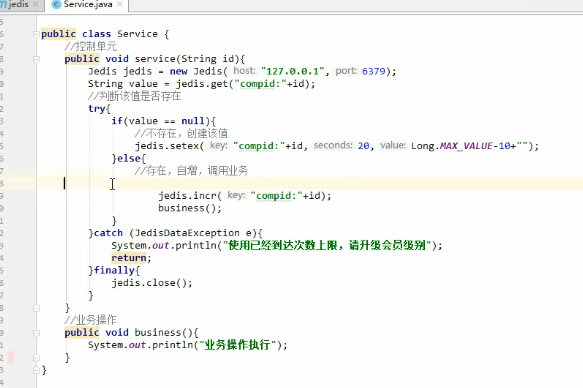Click fold marker at the class closing brace
The width and height of the screenshot is (583, 388).
pos(36,370)
